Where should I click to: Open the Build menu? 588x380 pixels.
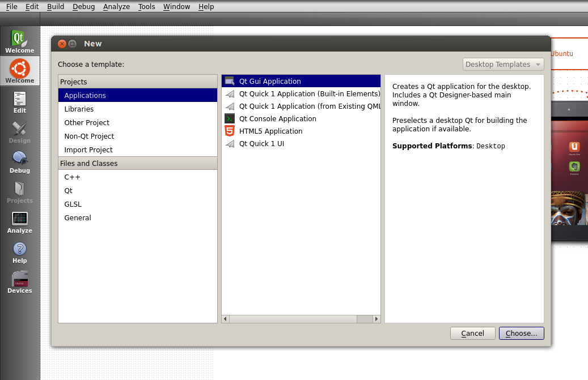[x=56, y=7]
